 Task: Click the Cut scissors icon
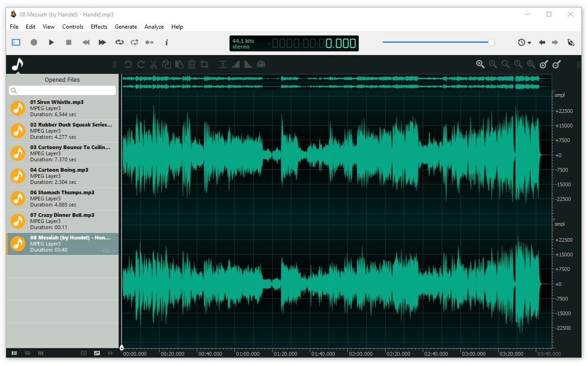pos(153,64)
